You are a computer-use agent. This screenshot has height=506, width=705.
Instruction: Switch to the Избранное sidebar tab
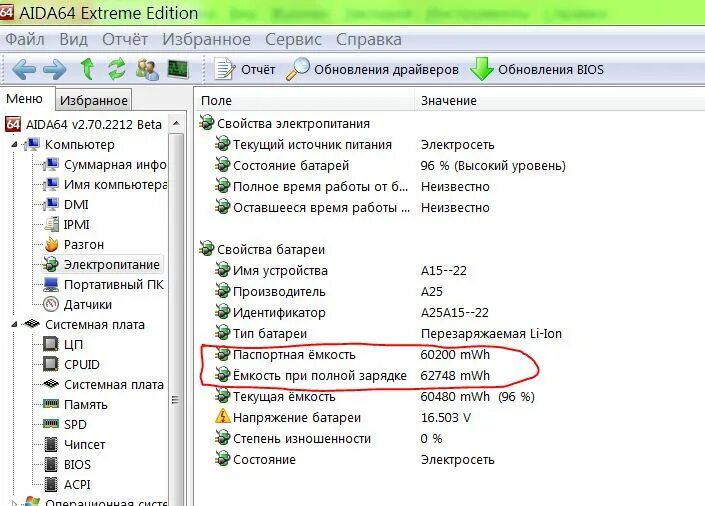click(x=94, y=100)
